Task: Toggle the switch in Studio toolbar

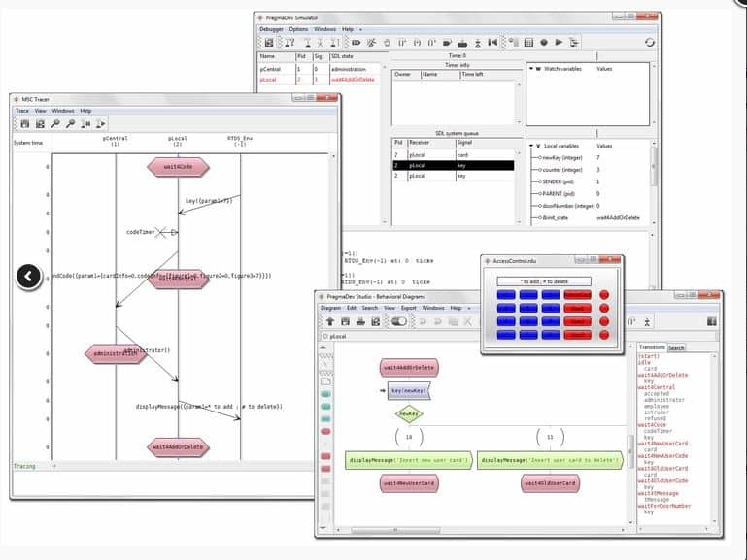Action: pos(398,321)
